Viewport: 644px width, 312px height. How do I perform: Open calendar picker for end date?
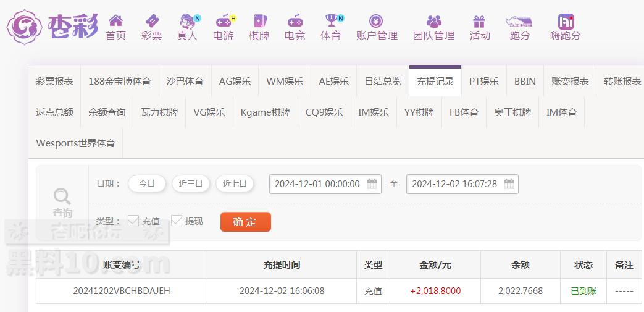coord(509,183)
